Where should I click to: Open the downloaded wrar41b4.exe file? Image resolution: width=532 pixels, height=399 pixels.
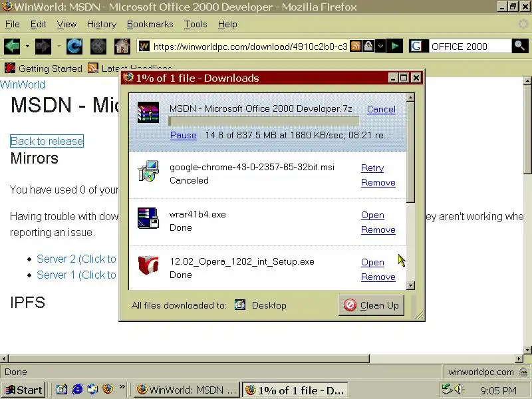coord(372,215)
